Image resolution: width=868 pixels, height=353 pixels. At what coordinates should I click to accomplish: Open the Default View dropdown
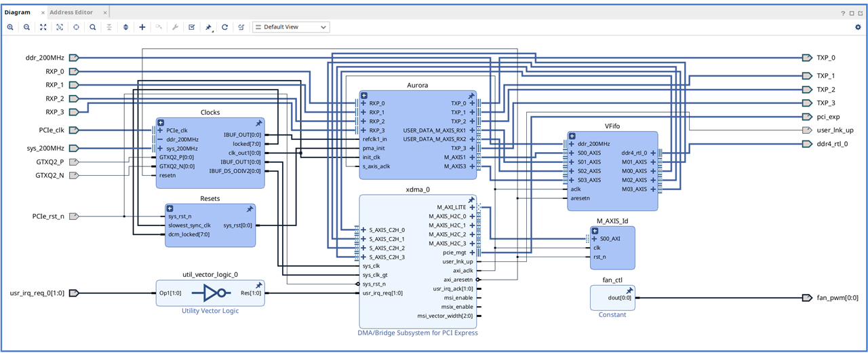[x=291, y=27]
